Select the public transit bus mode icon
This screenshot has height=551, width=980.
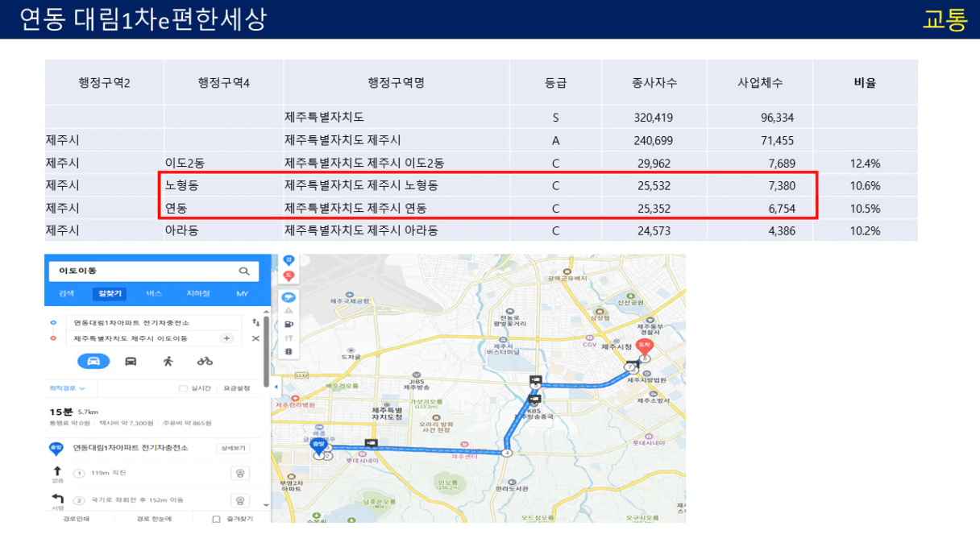coord(131,361)
